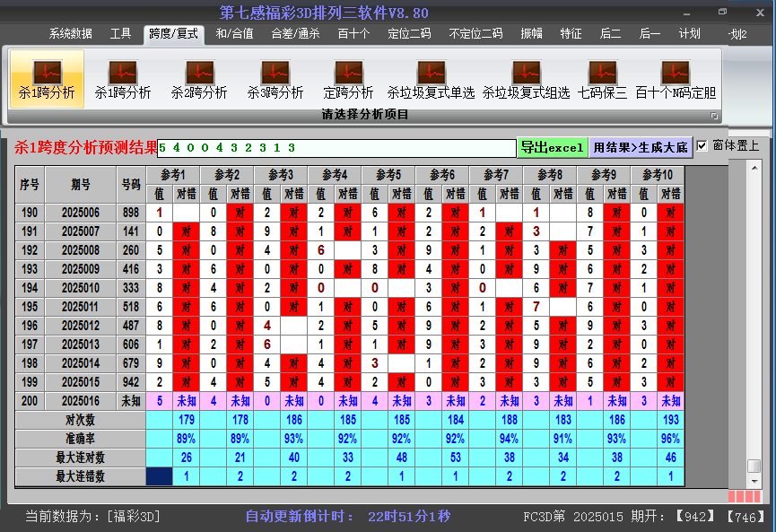Click the 用结果>生成大底 button
This screenshot has width=776, height=532.
[641, 147]
